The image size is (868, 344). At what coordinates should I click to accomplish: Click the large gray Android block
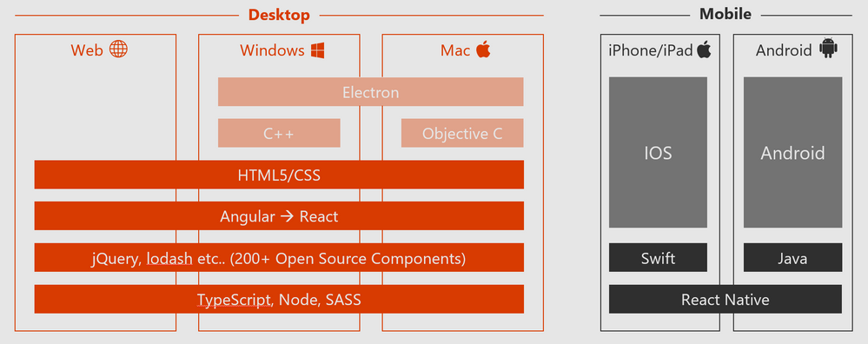792,152
